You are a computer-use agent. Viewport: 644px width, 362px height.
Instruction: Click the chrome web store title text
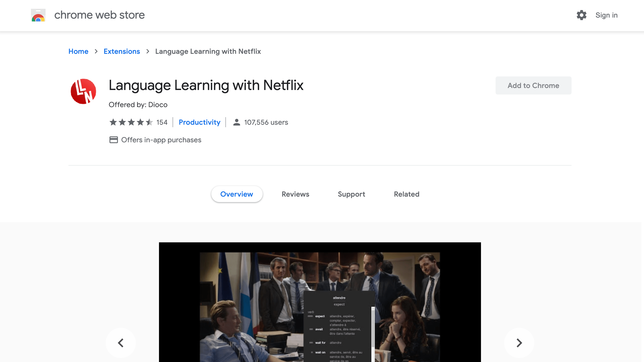100,15
